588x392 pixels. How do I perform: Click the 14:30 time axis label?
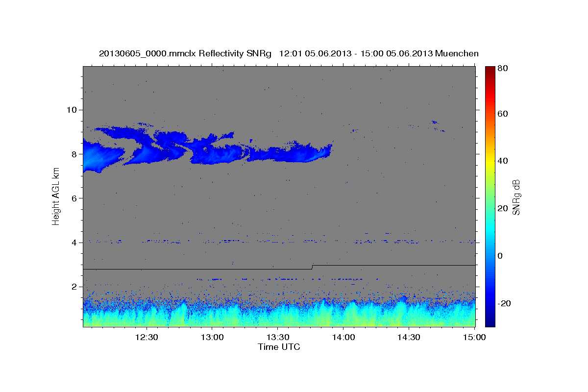(409, 337)
